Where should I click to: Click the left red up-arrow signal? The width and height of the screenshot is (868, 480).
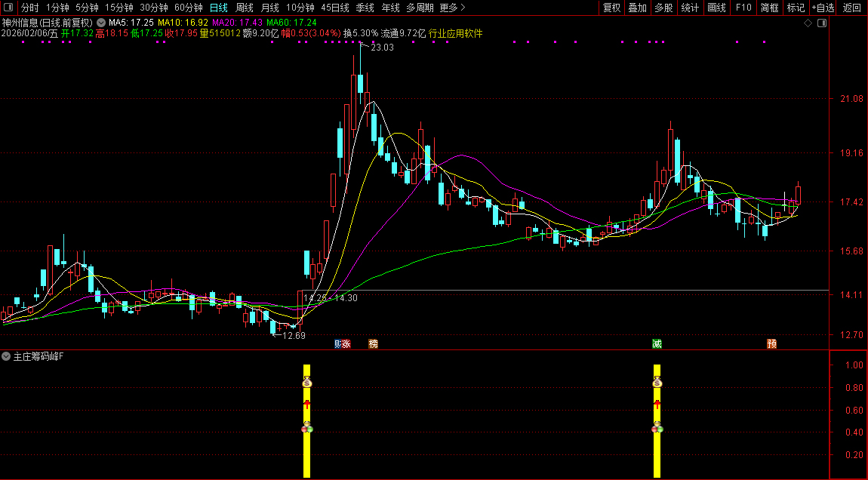[307, 405]
